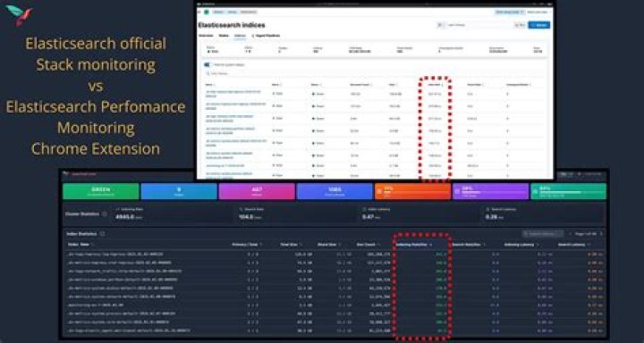Click the info icon beside Index Statistics
The height and width of the screenshot is (343, 644).
click(x=102, y=234)
